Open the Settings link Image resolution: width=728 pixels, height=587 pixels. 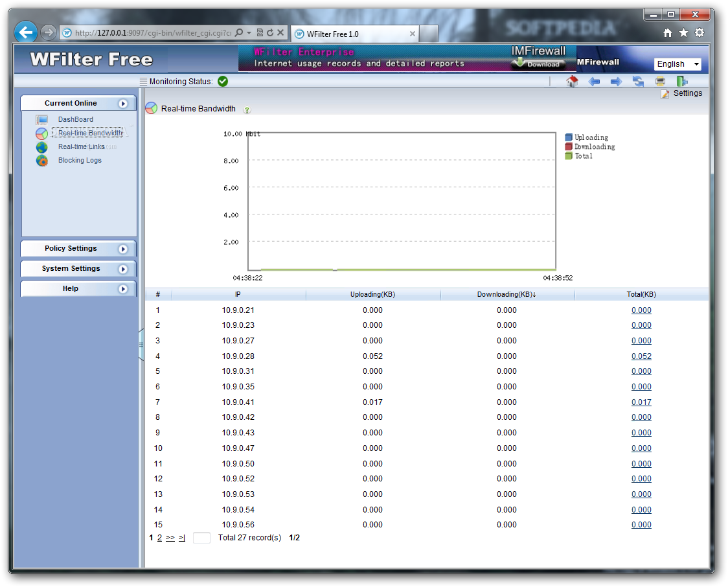[688, 93]
